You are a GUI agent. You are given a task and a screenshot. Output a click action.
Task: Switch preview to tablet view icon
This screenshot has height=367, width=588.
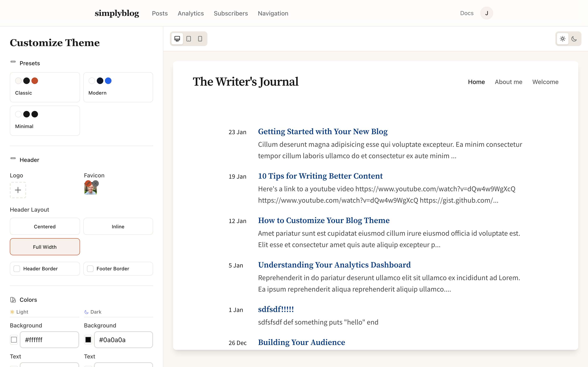pyautogui.click(x=189, y=39)
